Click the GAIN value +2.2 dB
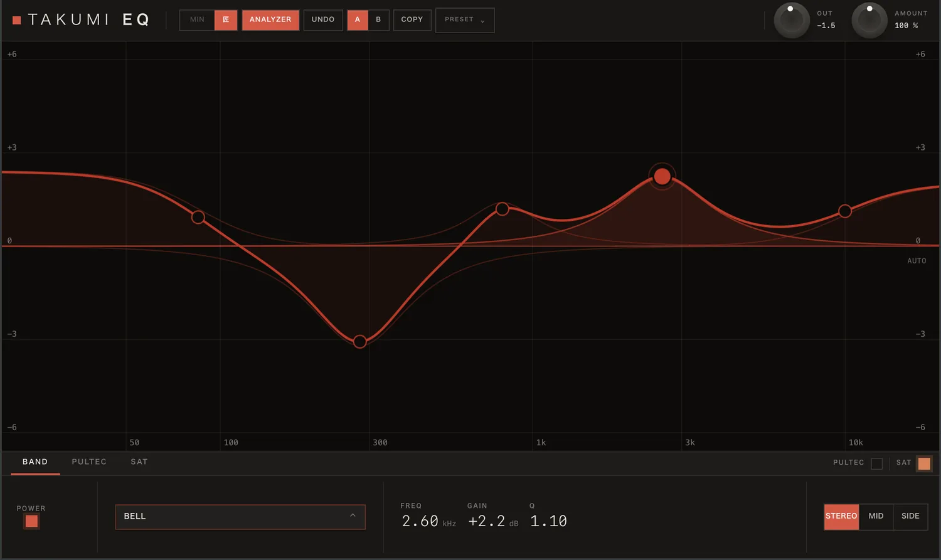 pyautogui.click(x=493, y=521)
